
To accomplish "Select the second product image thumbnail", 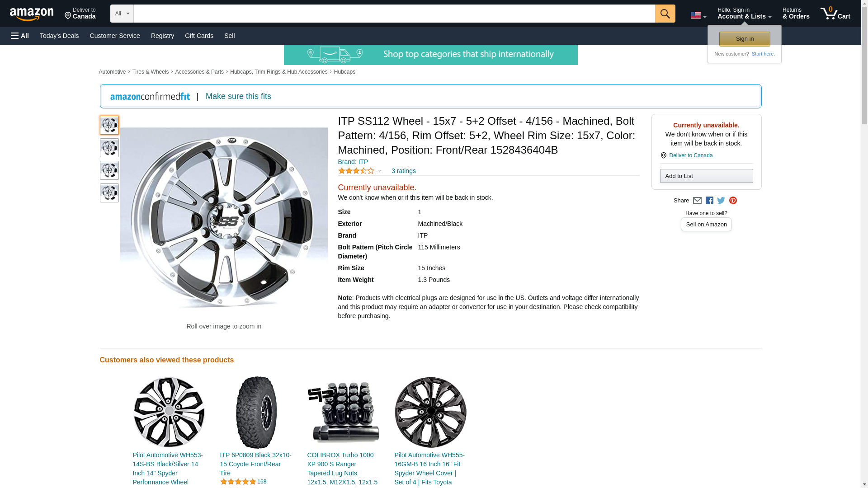I will tap(109, 148).
